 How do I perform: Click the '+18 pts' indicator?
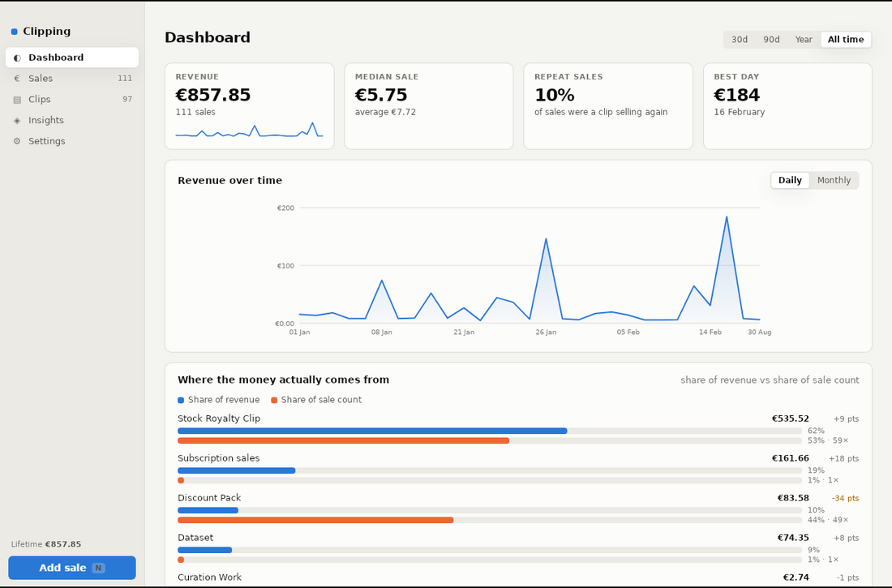pyautogui.click(x=843, y=459)
